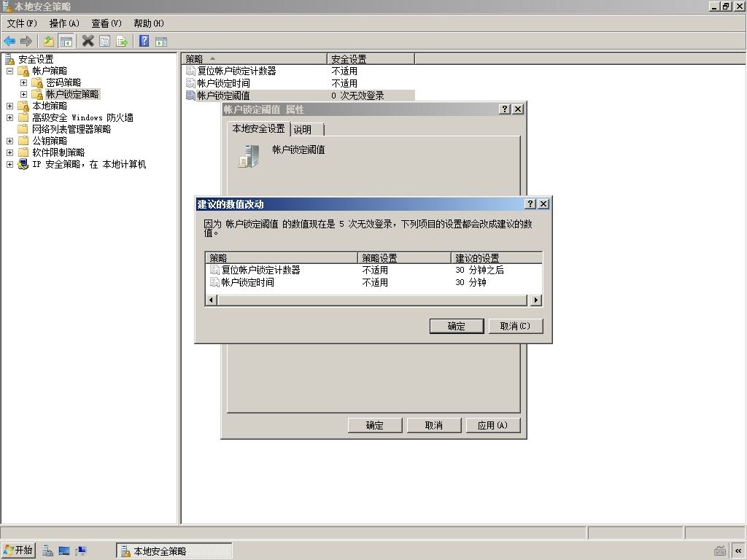Click 应用(A) in the properties dialog
This screenshot has width=747, height=560.
point(492,425)
